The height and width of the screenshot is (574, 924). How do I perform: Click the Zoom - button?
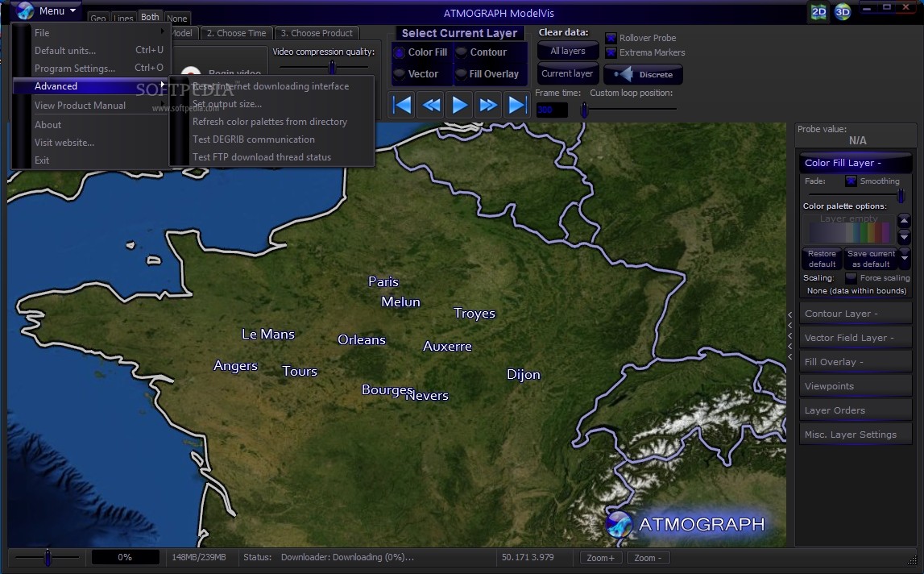tap(648, 558)
